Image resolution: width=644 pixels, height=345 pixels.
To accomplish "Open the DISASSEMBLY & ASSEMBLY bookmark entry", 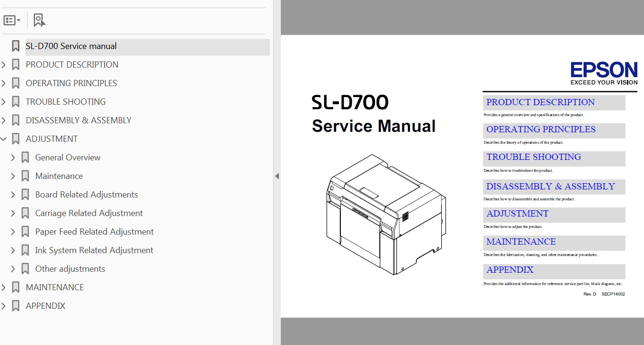I will pos(79,120).
